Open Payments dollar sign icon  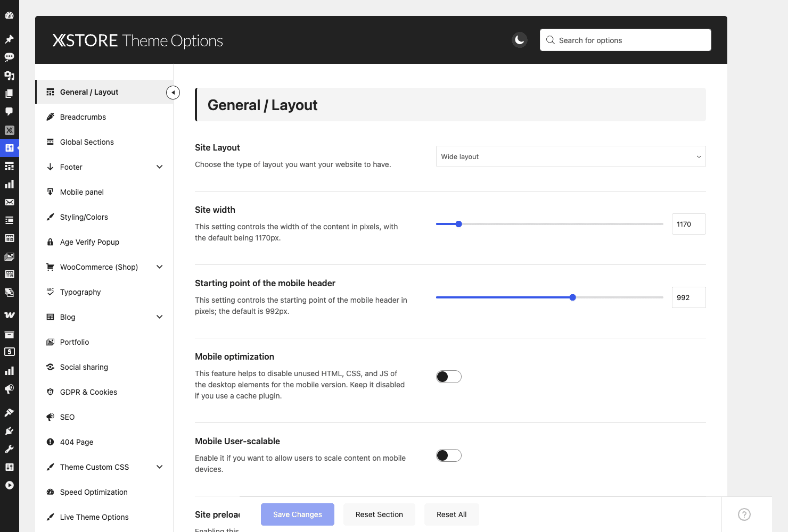point(9,352)
